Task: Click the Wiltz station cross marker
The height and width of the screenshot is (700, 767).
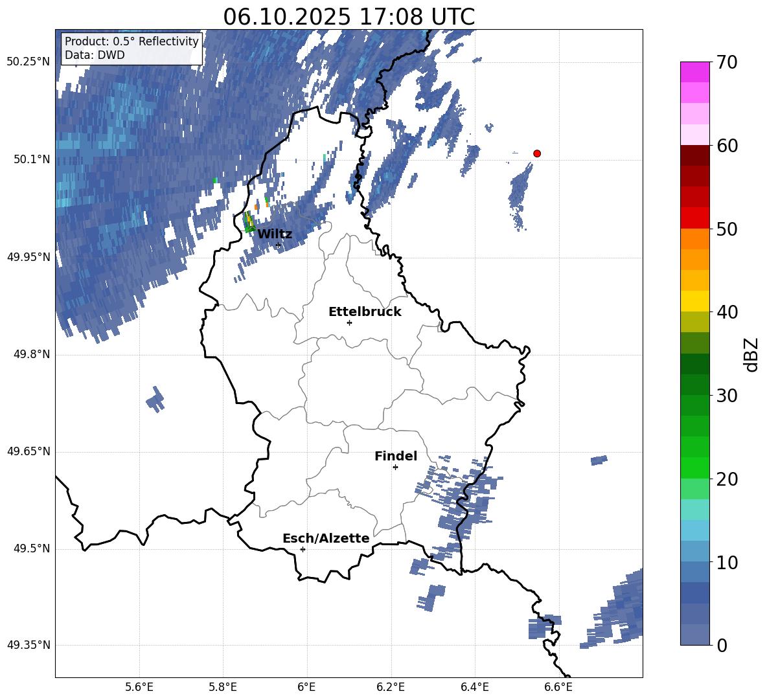Action: (278, 245)
